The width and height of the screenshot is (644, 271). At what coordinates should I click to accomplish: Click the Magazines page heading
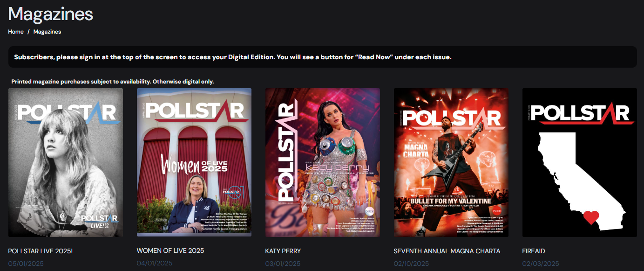tap(51, 14)
